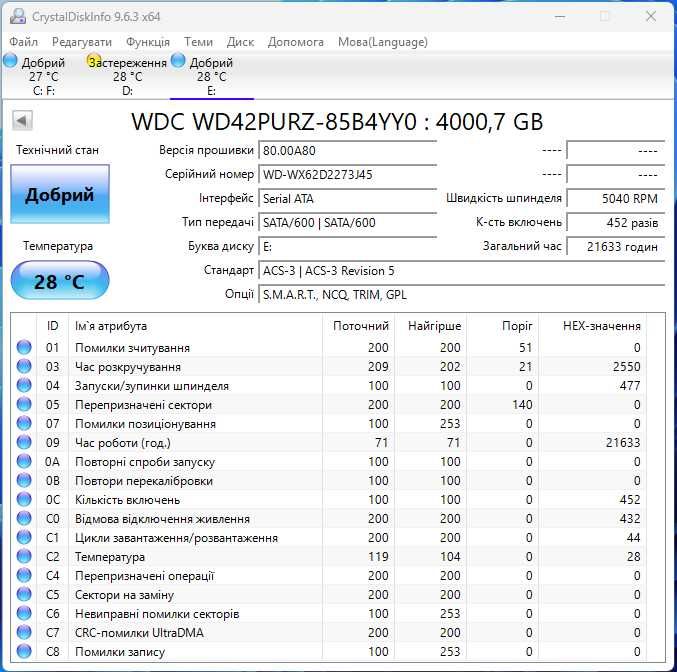Click the status orb for attribute 09
Screen dimensions: 677x672
(24, 442)
